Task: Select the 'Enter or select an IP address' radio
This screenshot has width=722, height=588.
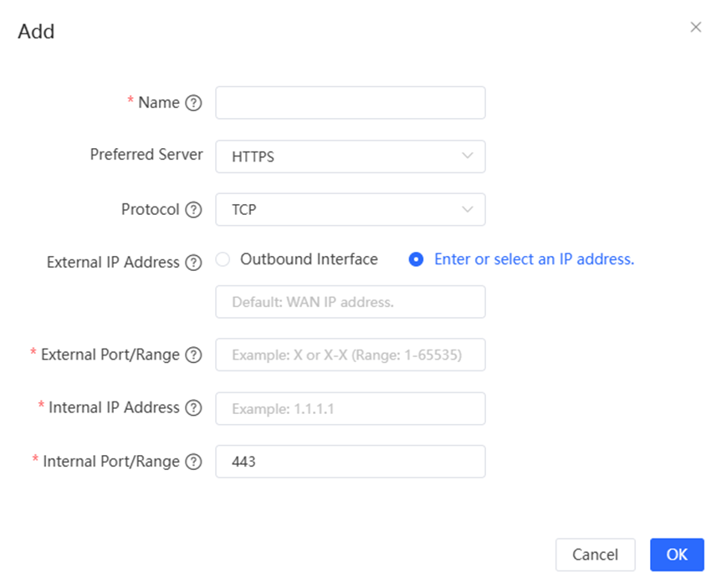Action: (417, 259)
